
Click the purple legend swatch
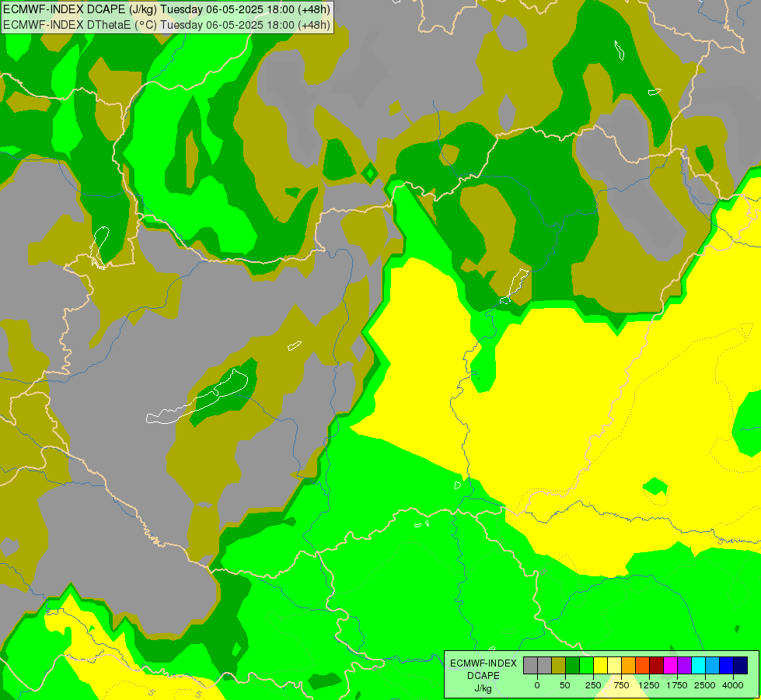coord(684,666)
